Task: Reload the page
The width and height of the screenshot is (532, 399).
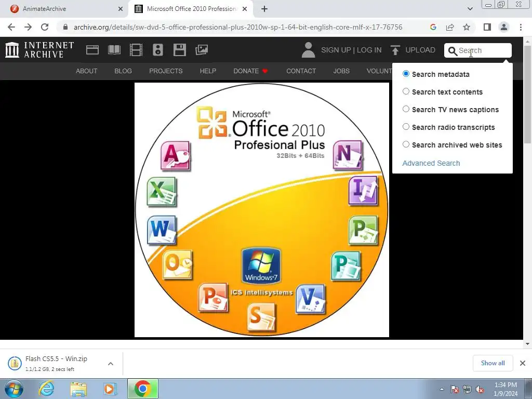Action: point(45,27)
